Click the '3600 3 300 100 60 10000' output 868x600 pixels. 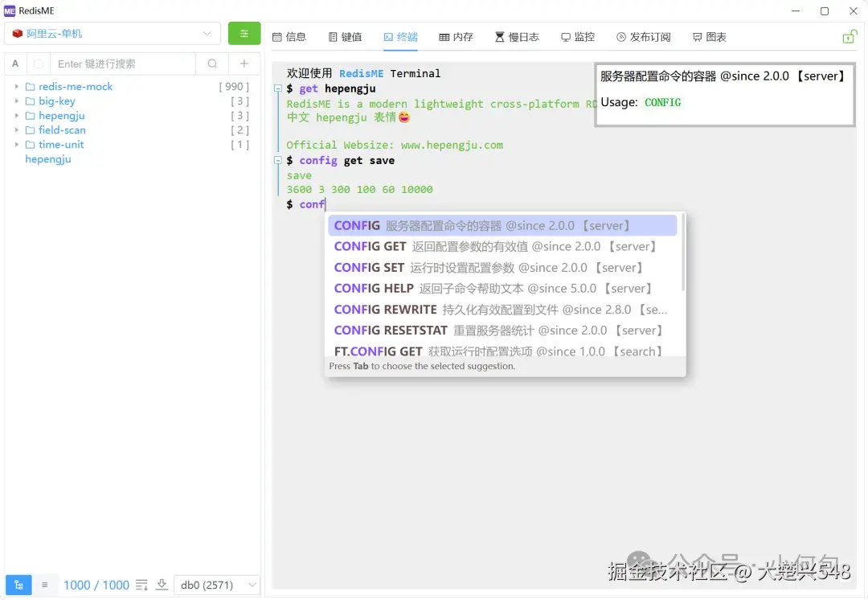pyautogui.click(x=359, y=190)
